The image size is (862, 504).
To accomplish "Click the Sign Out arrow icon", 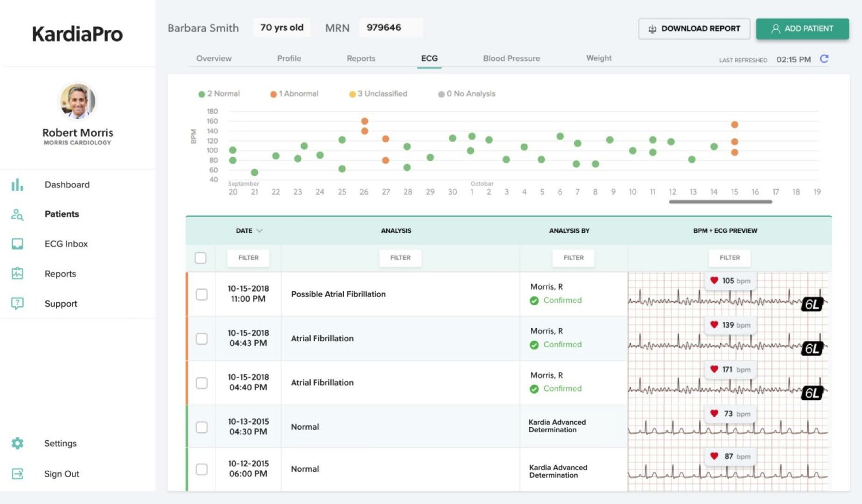I will [17, 474].
